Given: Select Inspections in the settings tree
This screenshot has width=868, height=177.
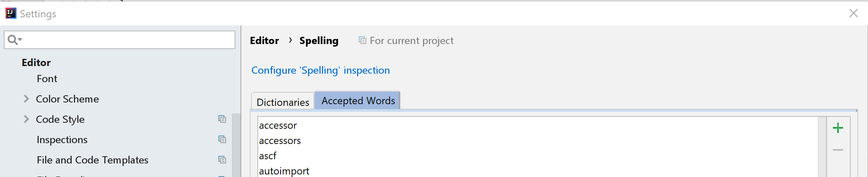Looking at the screenshot, I should tap(62, 140).
